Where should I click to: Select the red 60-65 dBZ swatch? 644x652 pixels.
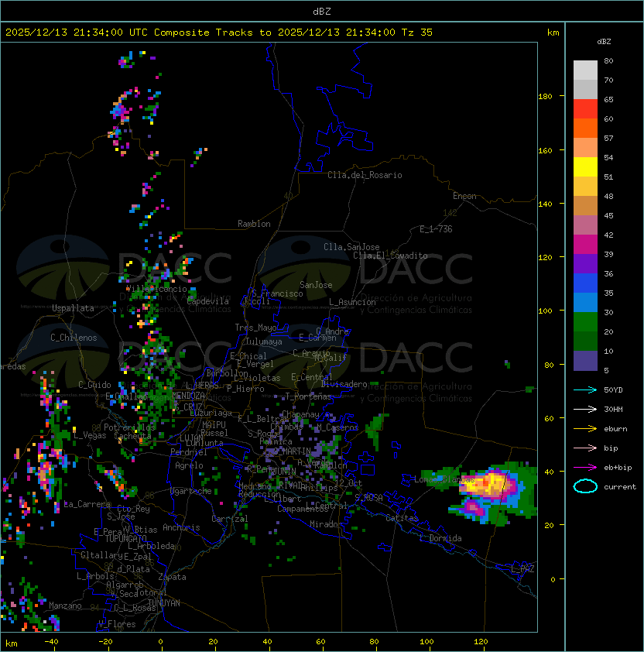pos(585,109)
